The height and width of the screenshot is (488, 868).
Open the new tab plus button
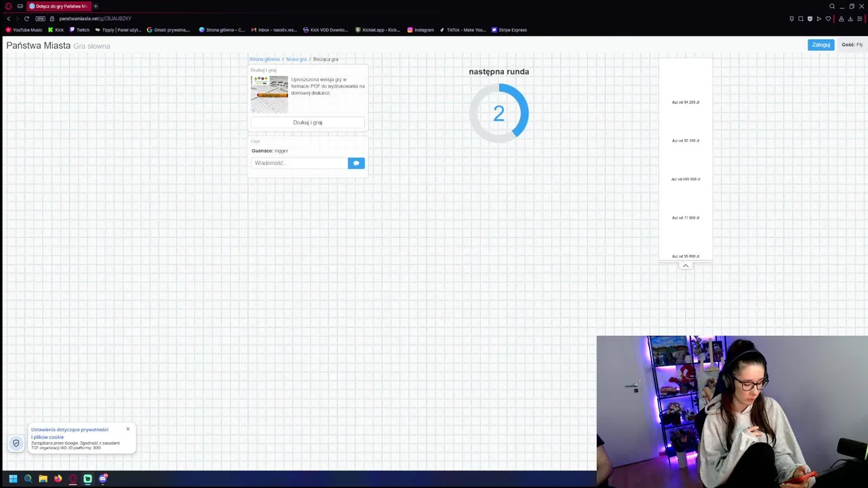coord(96,6)
